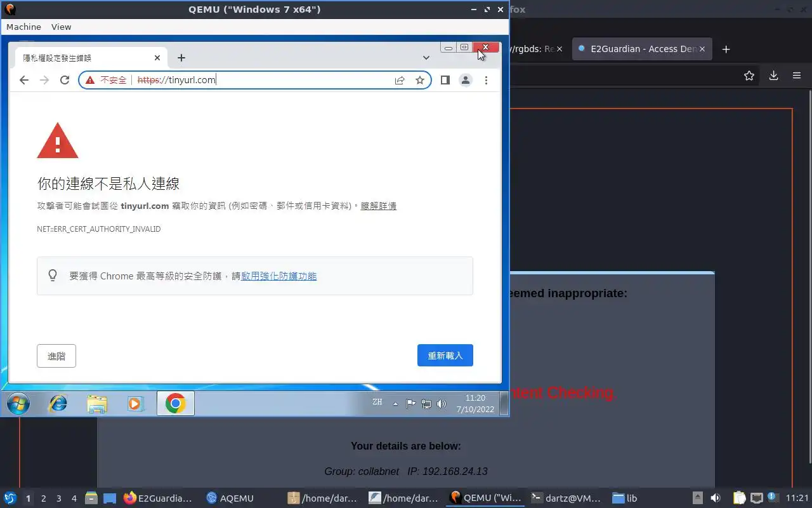Screen dimensions: 812x508
Task: Click Windows volume tray icon
Action: point(442,404)
